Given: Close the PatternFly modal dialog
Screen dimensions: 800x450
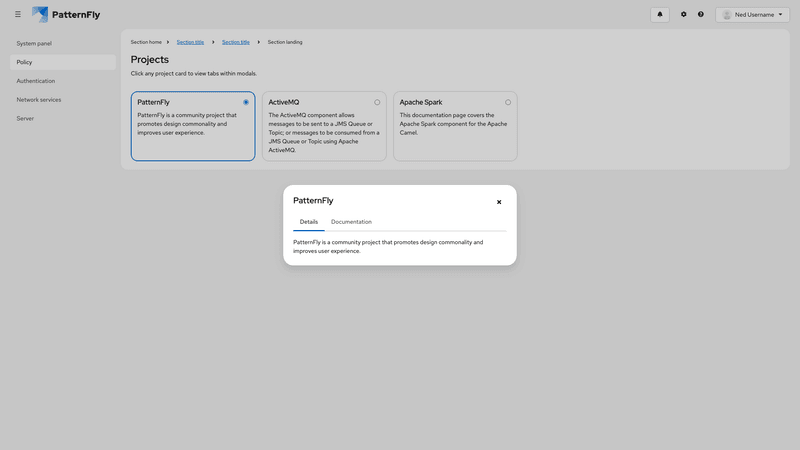Looking at the screenshot, I should point(499,202).
